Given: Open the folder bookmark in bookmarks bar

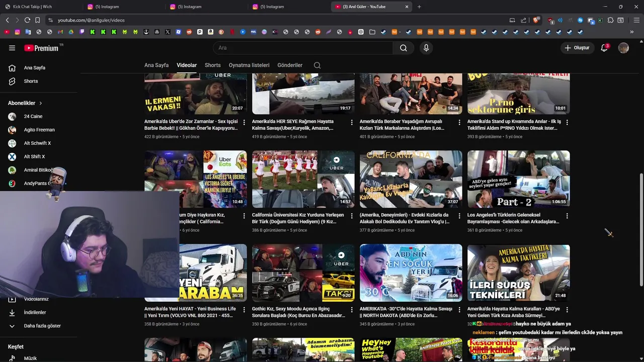Looking at the screenshot, I should [x=372, y=32].
